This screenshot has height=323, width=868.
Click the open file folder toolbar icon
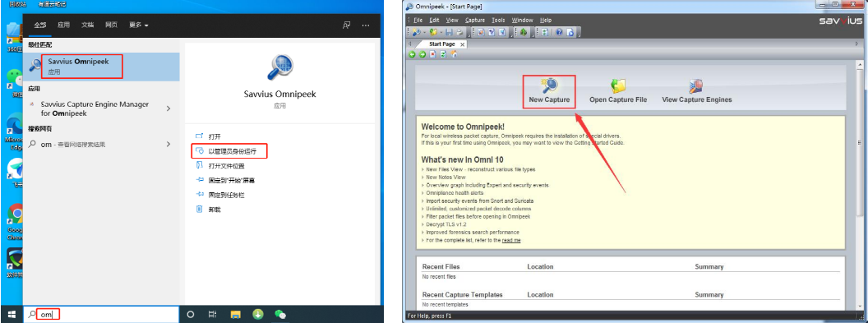[x=433, y=32]
